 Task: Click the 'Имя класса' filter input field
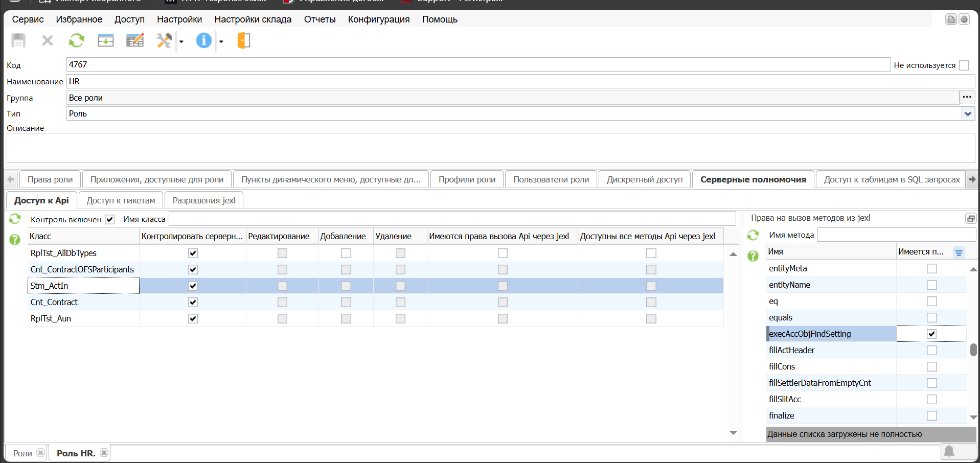coord(452,219)
